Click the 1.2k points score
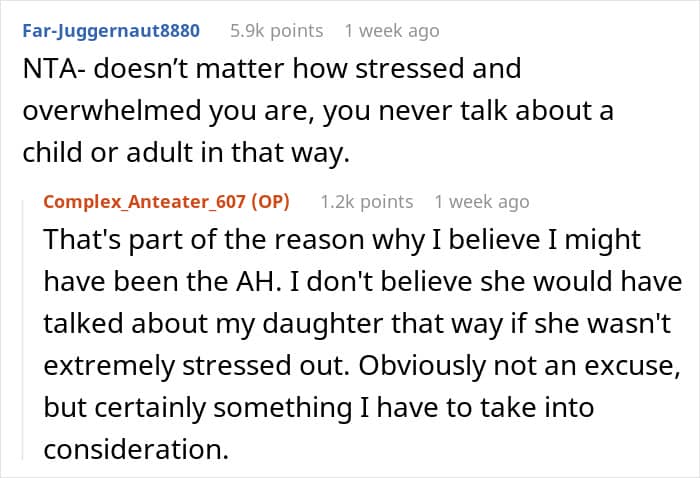This screenshot has height=478, width=700. click(x=366, y=201)
